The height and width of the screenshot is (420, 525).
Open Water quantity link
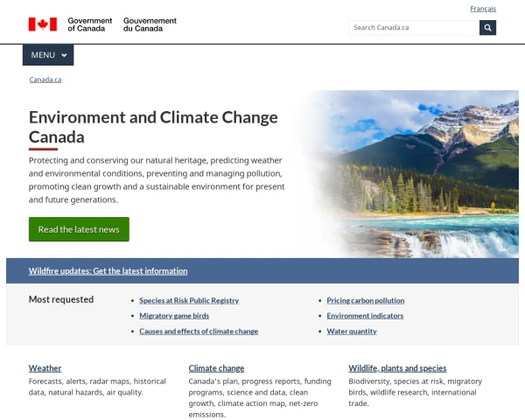point(352,332)
